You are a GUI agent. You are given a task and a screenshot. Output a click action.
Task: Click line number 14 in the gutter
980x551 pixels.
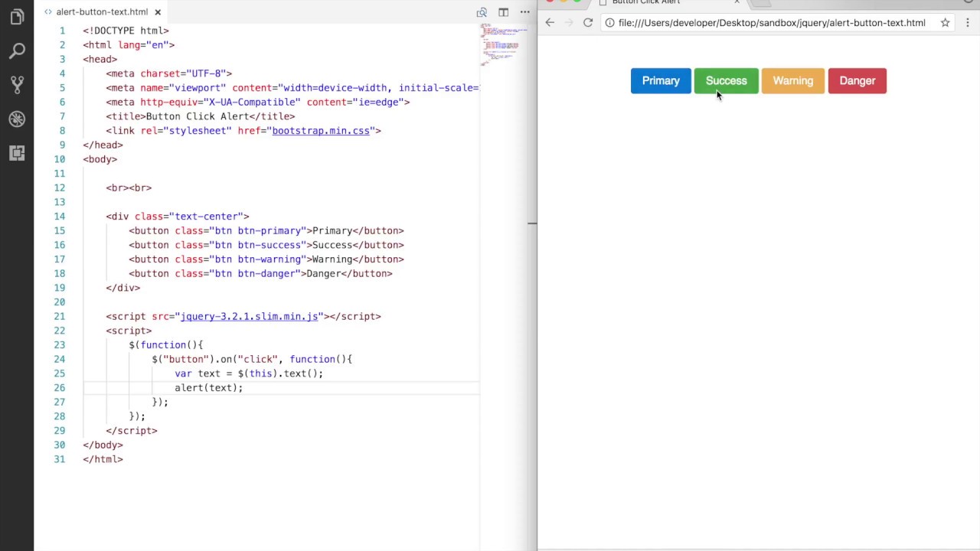[x=60, y=217]
